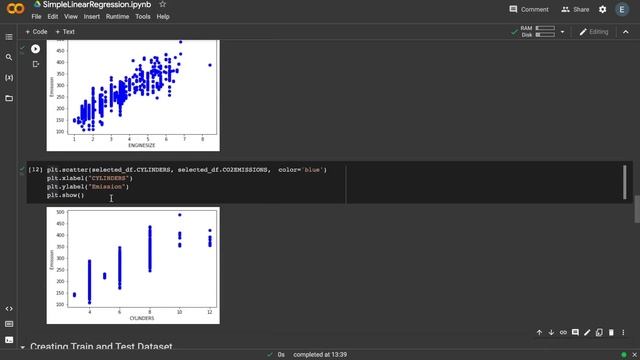Click the code cell's inner scrollbar
The height and width of the screenshot is (360, 640).
624,182
